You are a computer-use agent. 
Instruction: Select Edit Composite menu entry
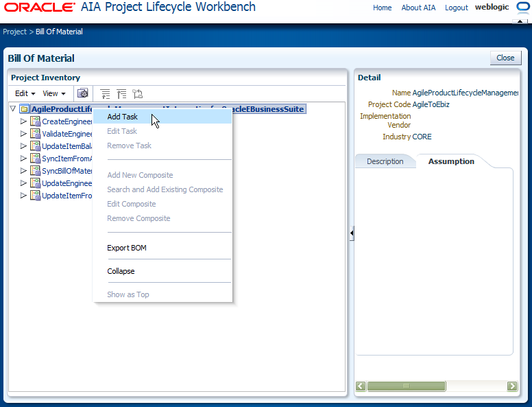tap(162, 204)
